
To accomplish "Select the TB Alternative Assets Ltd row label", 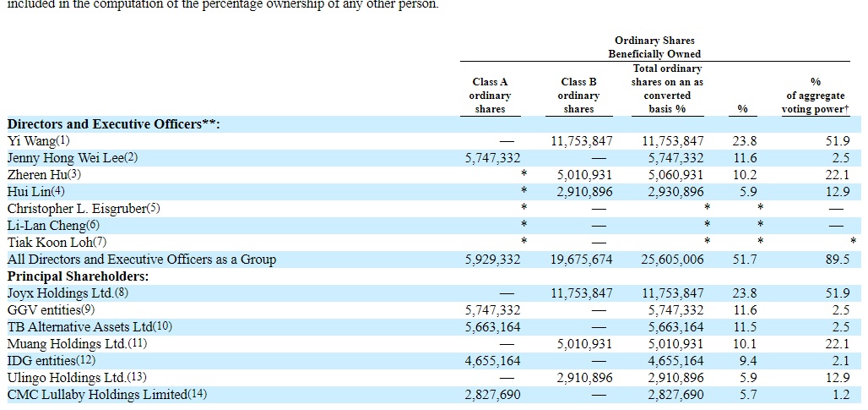I will tap(80, 327).
